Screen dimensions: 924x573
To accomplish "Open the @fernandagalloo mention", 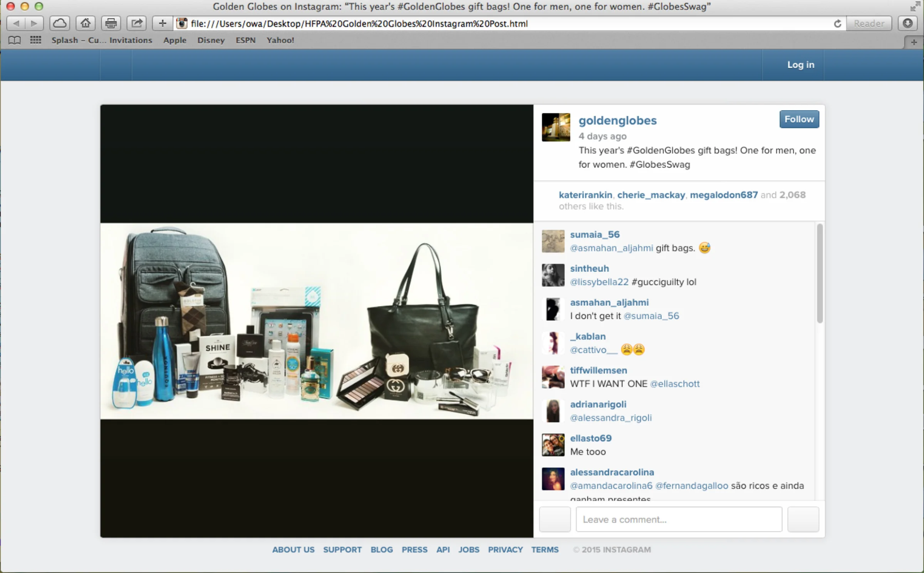I will click(x=692, y=485).
